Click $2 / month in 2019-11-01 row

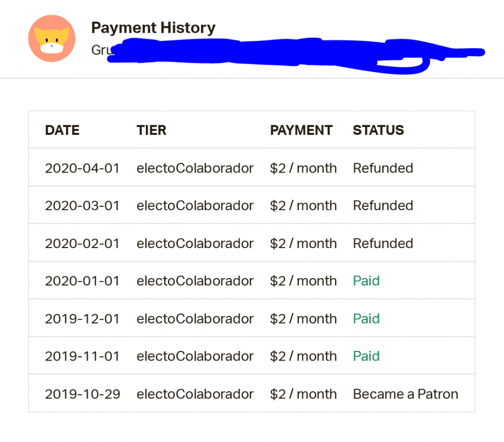(303, 356)
